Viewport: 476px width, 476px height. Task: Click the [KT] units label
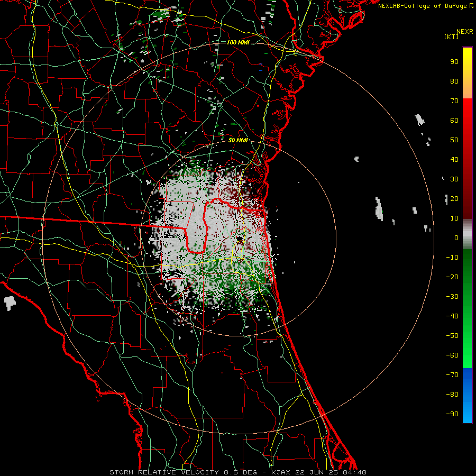452,37
